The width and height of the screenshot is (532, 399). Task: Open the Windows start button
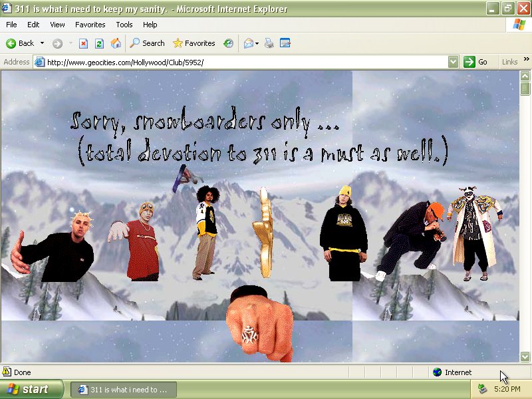(x=31, y=389)
